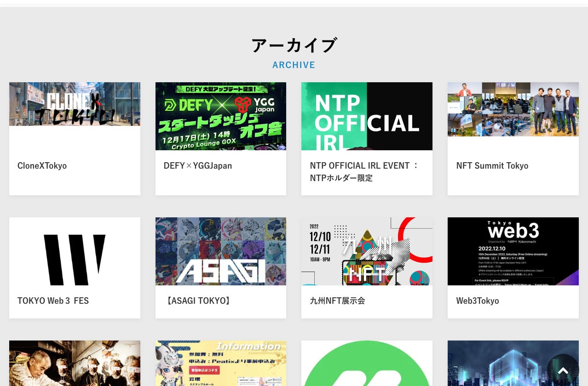Open the ASAGI artwork thumbnail
The height and width of the screenshot is (386, 588).
221,251
